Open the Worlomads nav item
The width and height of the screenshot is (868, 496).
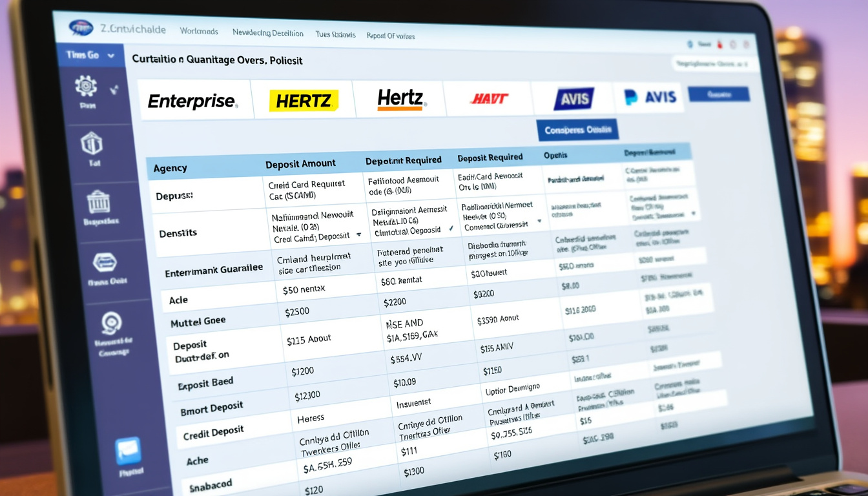(199, 31)
